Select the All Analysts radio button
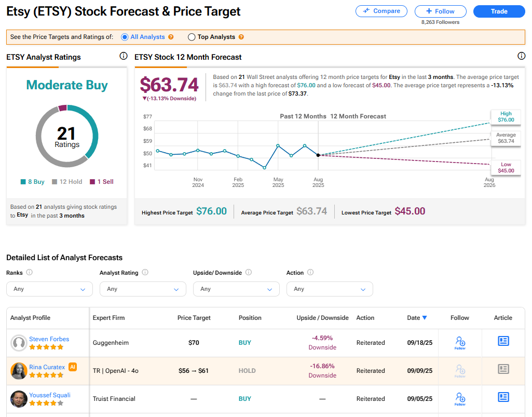Image resolution: width=532 pixels, height=417 pixels. [x=125, y=37]
